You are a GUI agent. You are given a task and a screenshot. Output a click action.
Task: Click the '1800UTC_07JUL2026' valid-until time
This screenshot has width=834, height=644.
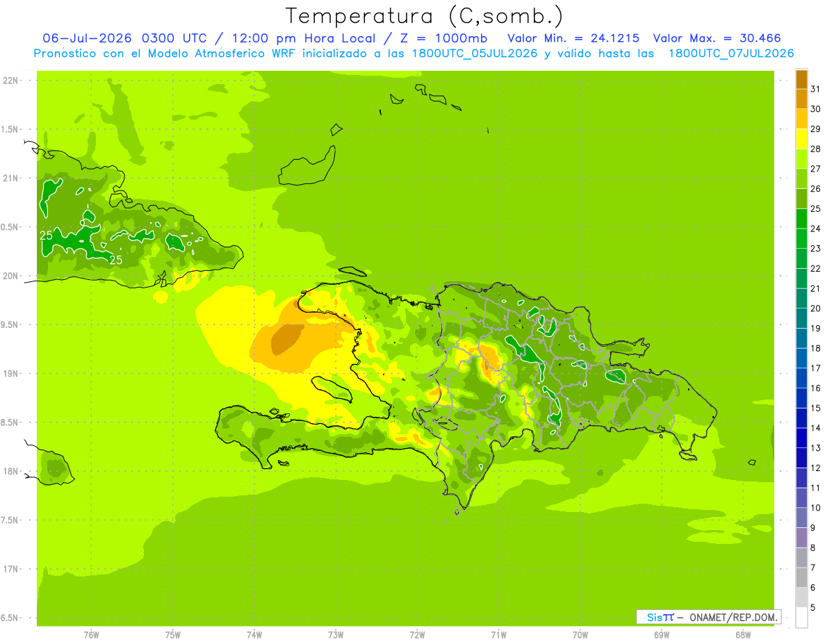coord(731,53)
